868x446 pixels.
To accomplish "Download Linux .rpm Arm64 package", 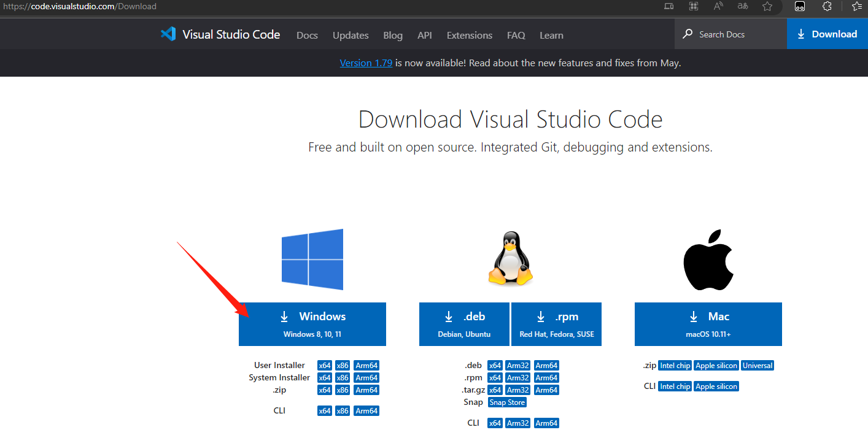I will coord(546,378).
